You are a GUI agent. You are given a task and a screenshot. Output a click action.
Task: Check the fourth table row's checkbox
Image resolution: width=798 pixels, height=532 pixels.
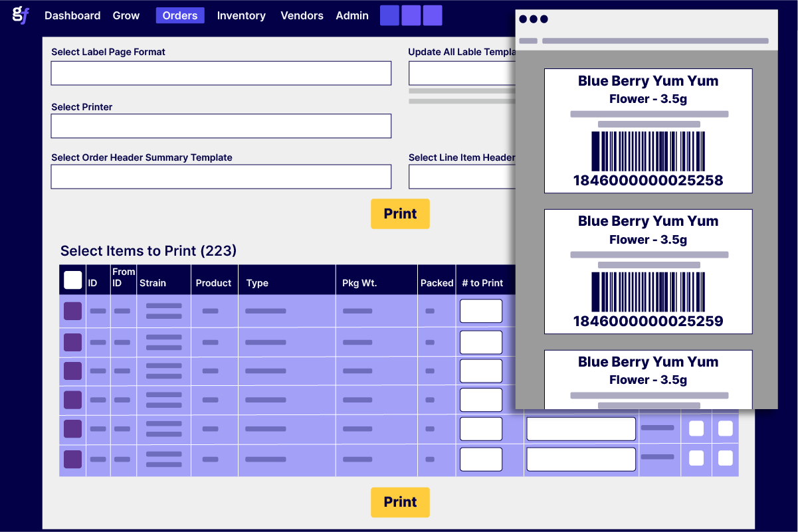73,400
